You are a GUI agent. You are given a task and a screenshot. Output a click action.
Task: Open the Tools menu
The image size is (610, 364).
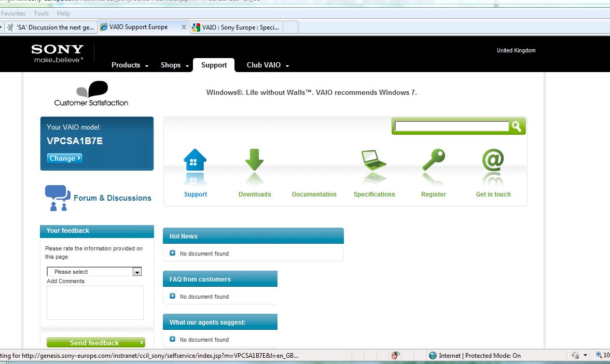coord(41,13)
